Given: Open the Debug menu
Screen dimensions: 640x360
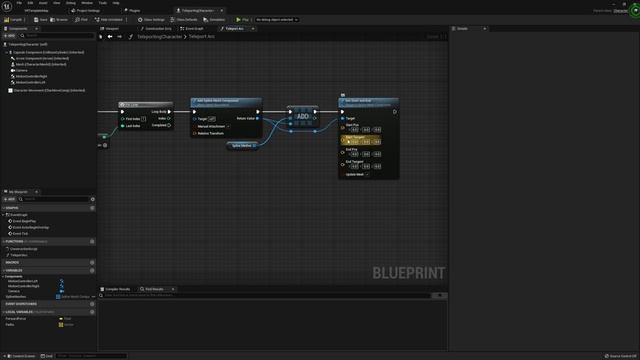Looking at the screenshot, I should coord(71,3).
